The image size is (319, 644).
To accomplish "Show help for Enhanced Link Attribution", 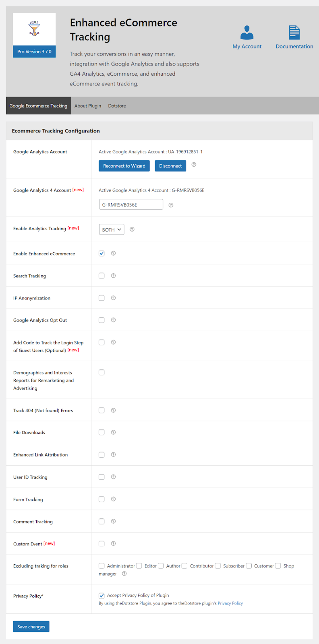I will (x=113, y=454).
